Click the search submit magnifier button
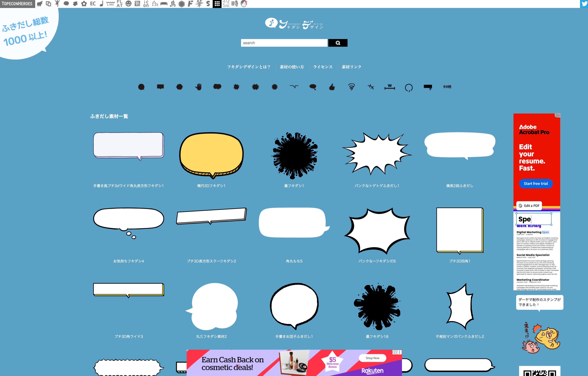The image size is (588, 376). click(x=338, y=43)
